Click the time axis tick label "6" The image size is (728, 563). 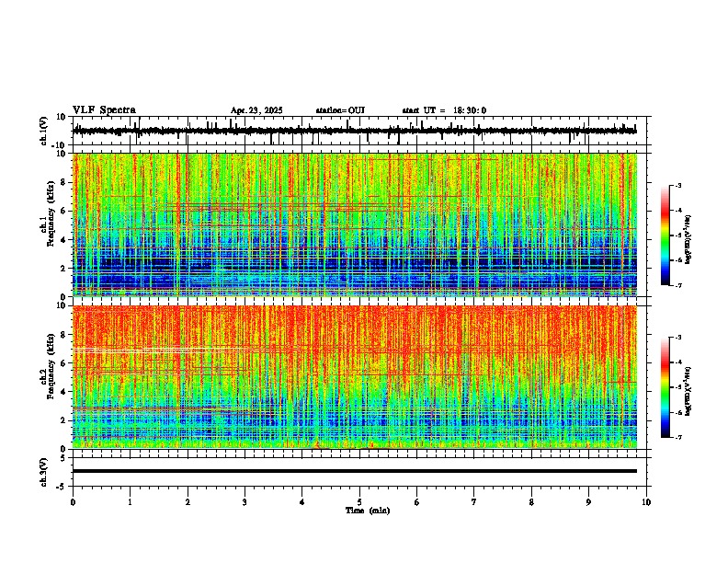(417, 502)
